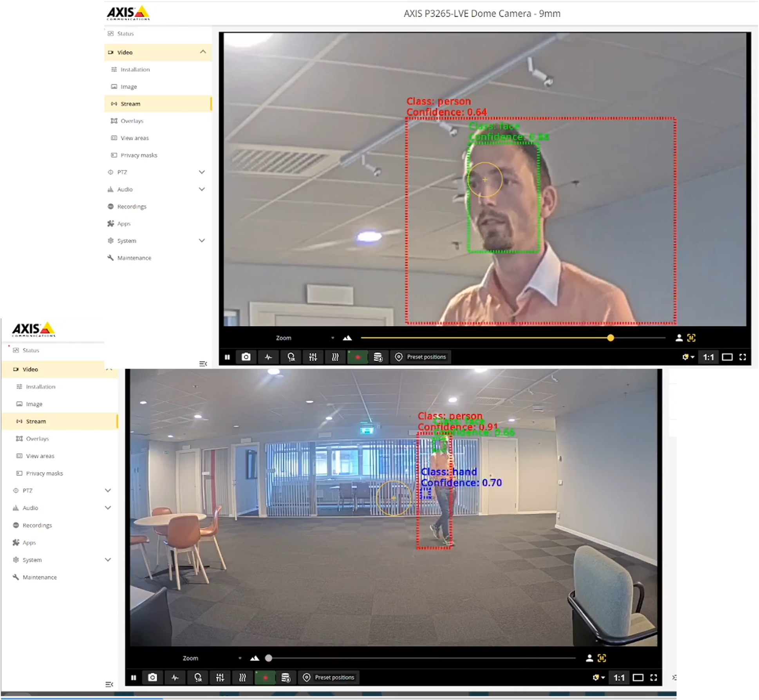The width and height of the screenshot is (759, 700).
Task: Collapse the upper sidebar using menu-fold icon
Action: pos(203,364)
